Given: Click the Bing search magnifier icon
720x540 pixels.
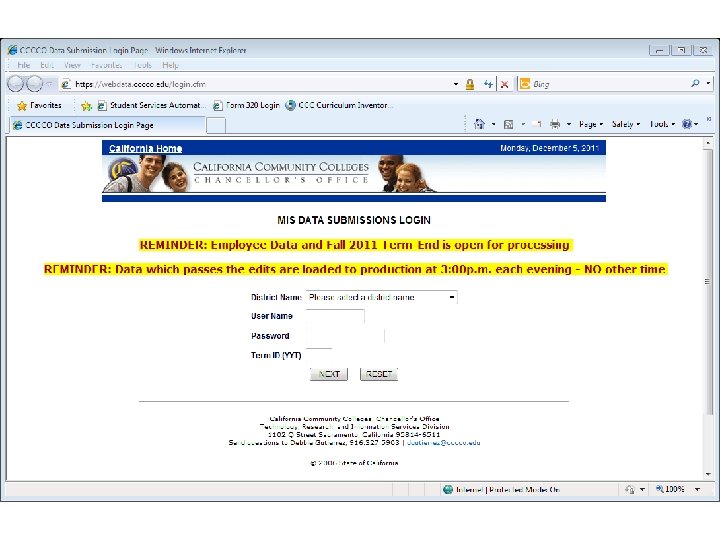Looking at the screenshot, I should coord(695,83).
